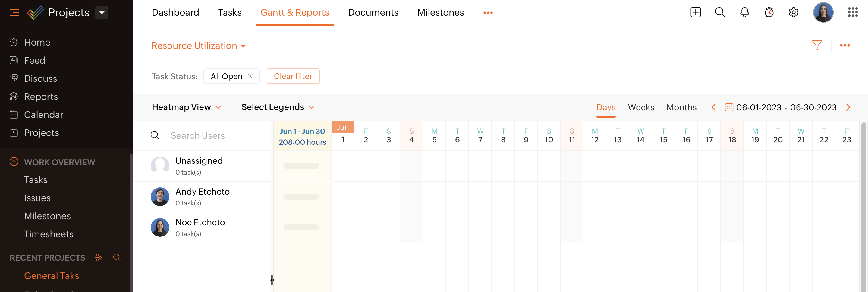Viewport: 868px width, 292px height.
Task: Click the Jun 1 - Jun 30 summary header
Action: click(x=302, y=136)
